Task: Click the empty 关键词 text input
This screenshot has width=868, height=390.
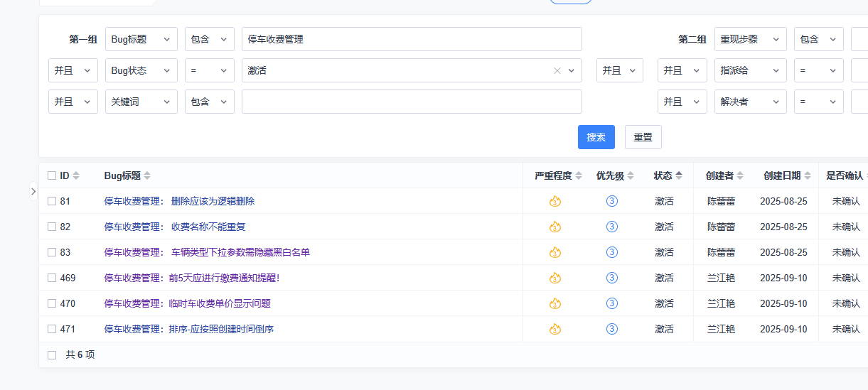Action: pos(412,102)
